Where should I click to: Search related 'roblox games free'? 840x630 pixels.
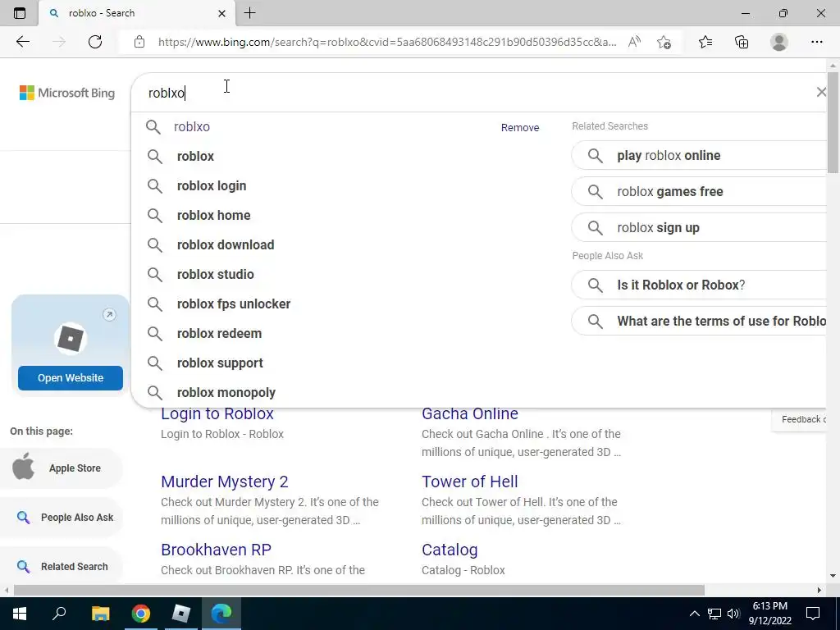(699, 191)
